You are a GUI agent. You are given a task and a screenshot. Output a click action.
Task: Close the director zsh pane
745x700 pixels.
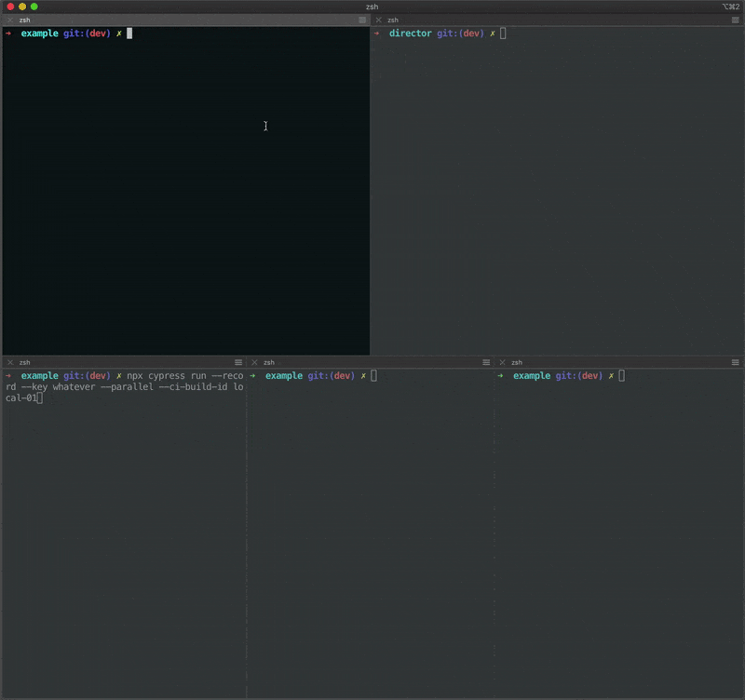click(x=379, y=20)
